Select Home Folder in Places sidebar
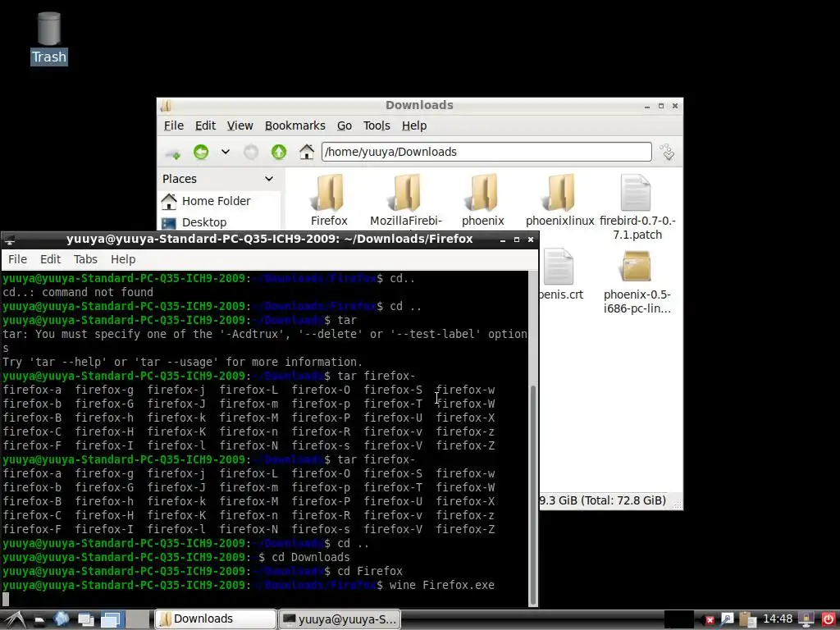 [206, 201]
